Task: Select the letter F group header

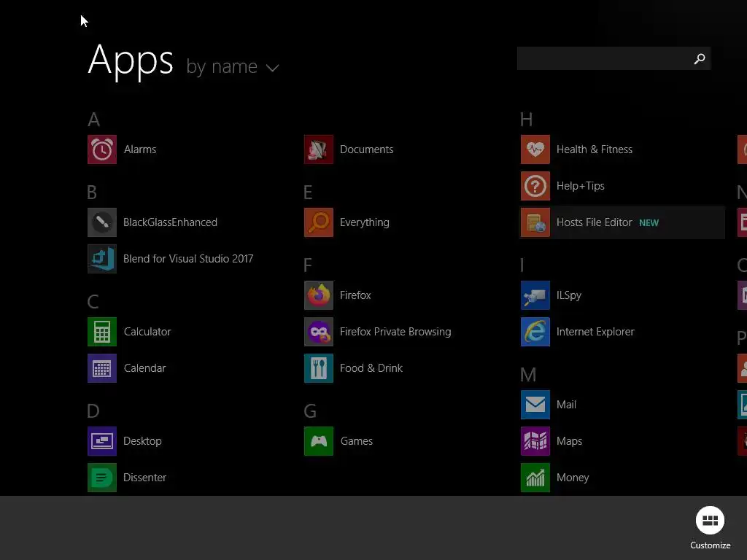Action: pos(308,265)
